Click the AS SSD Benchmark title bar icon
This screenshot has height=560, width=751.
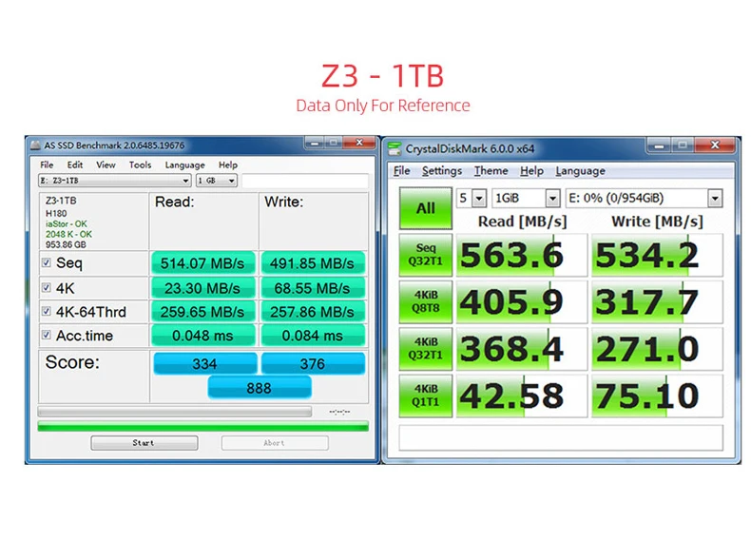click(x=35, y=145)
